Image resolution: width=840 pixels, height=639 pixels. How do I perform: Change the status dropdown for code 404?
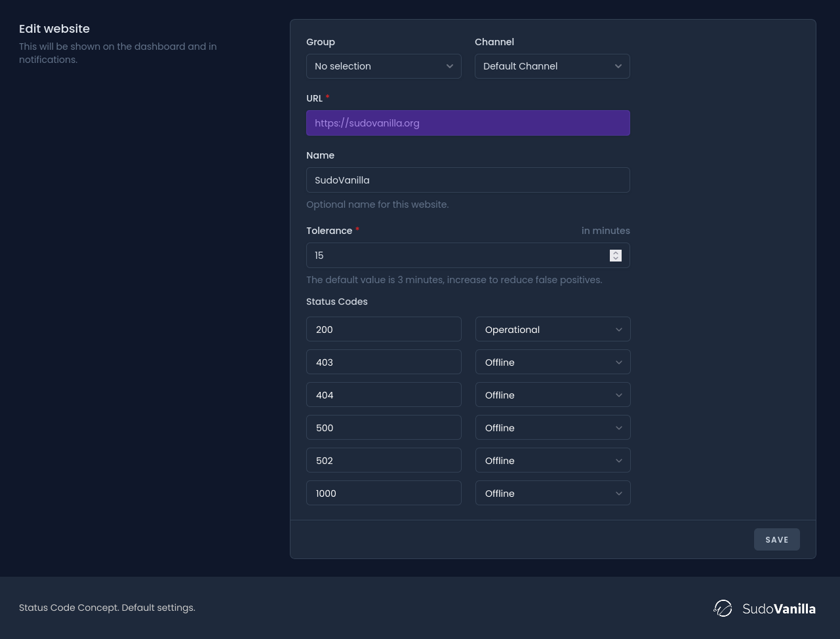553,395
